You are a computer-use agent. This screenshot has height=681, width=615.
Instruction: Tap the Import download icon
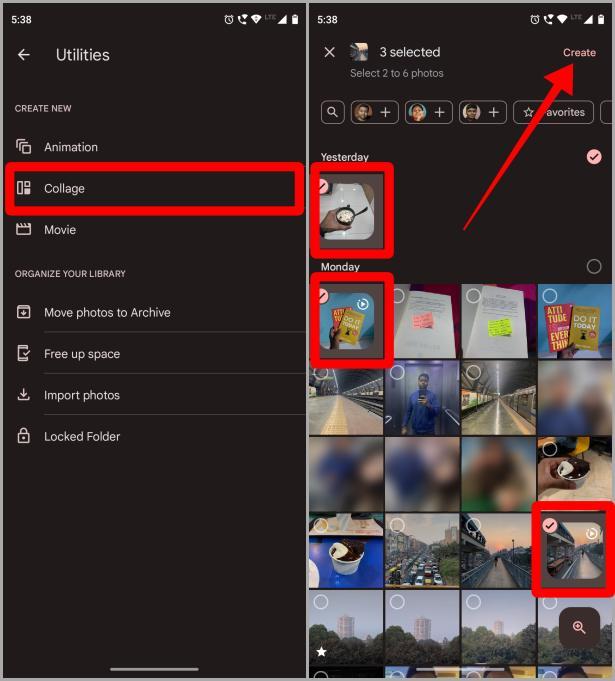(23, 394)
